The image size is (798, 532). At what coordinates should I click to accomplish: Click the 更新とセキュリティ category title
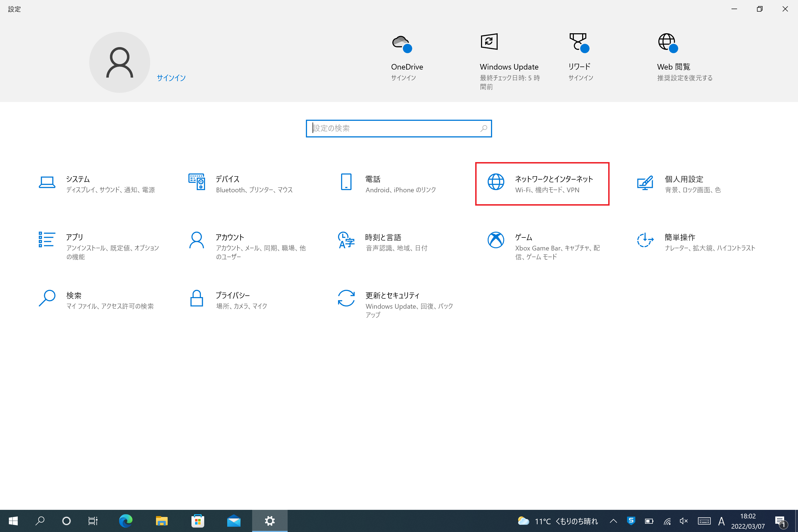pyautogui.click(x=393, y=295)
